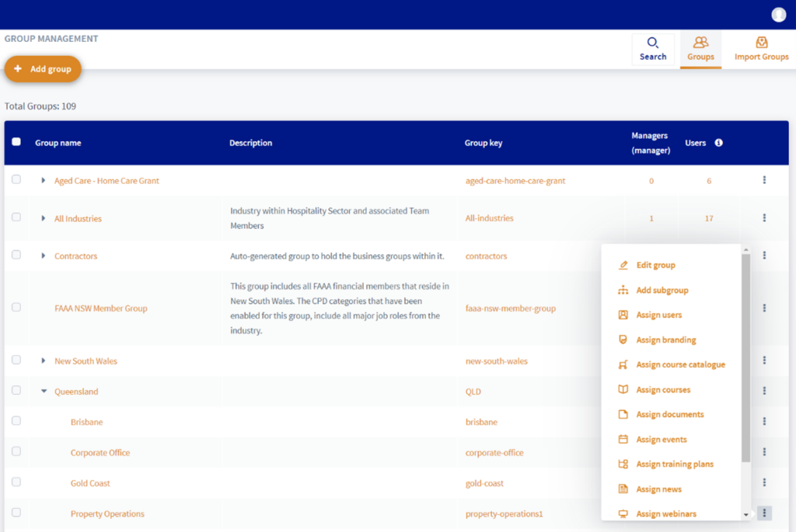Open the Import Groups tab
Viewport: 796px width, 532px height.
(762, 49)
